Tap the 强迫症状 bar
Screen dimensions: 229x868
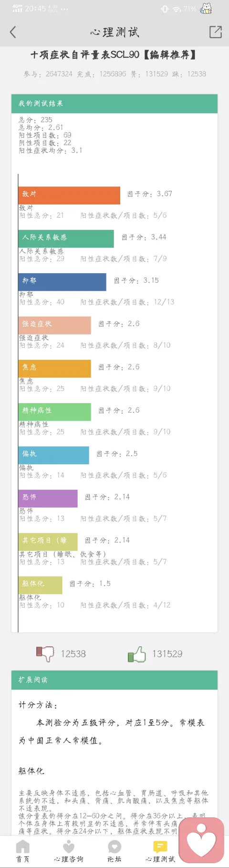pyautogui.click(x=55, y=325)
